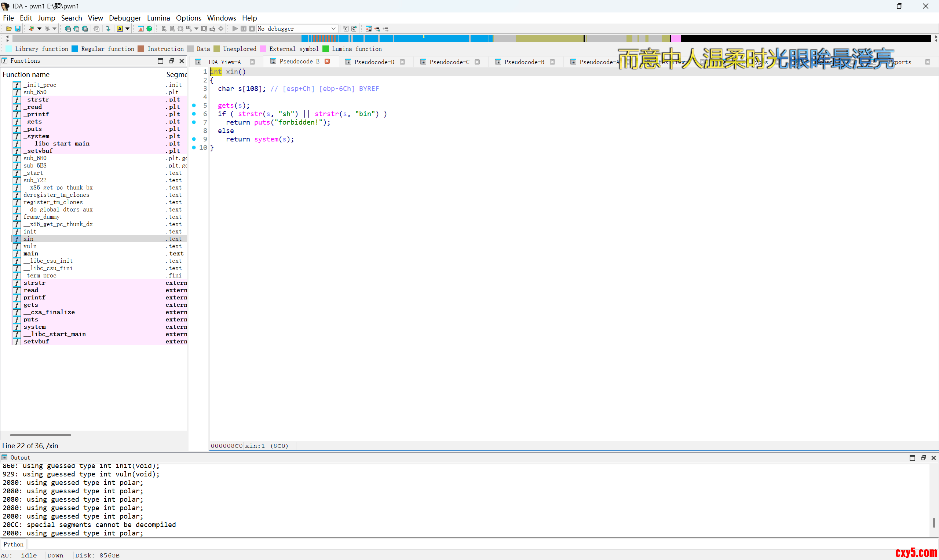Click the Save database icon
Screen dimensions: 939x560
(x=17, y=29)
